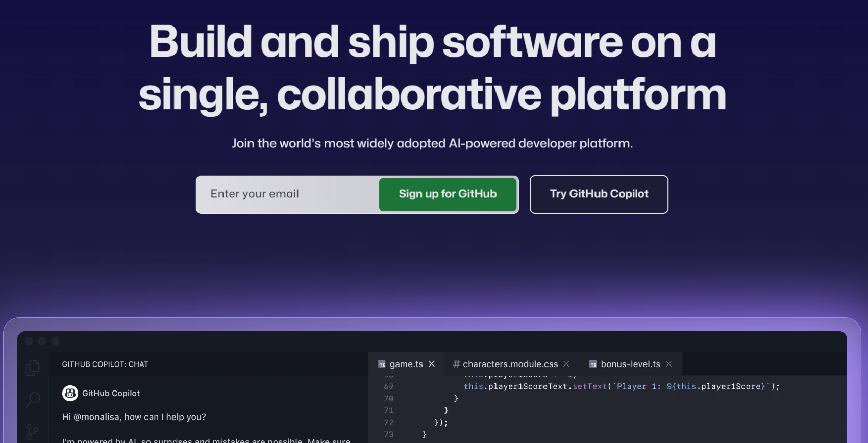Viewport: 868px width, 443px height.
Task: Click line number 70 in the editor
Action: click(389, 399)
